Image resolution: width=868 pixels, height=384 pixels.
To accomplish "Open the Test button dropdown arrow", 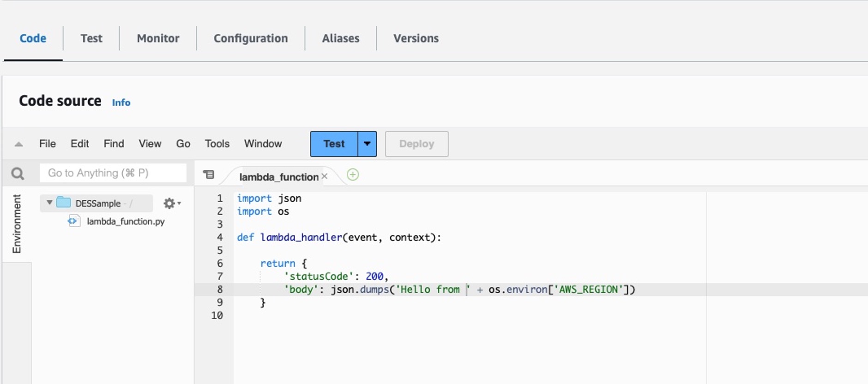I will (x=367, y=144).
